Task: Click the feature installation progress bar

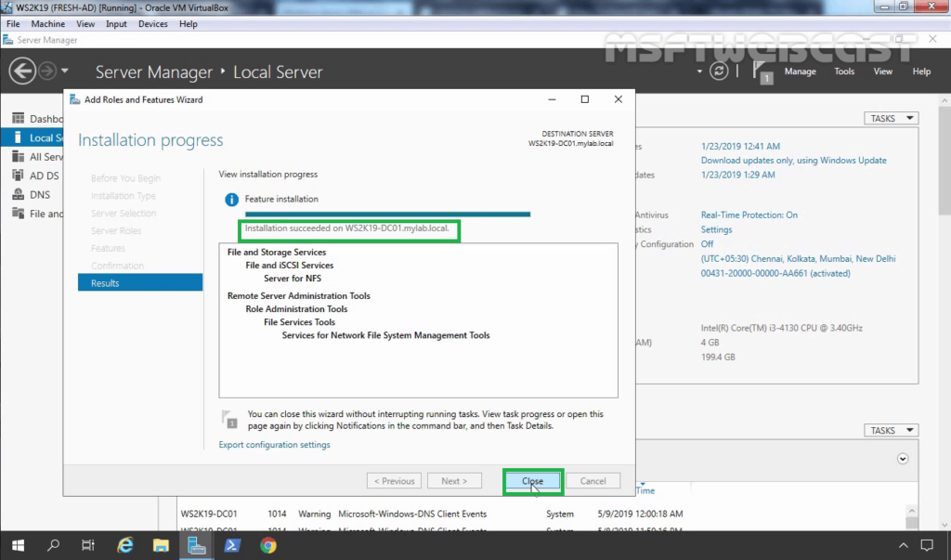Action: 387,215
